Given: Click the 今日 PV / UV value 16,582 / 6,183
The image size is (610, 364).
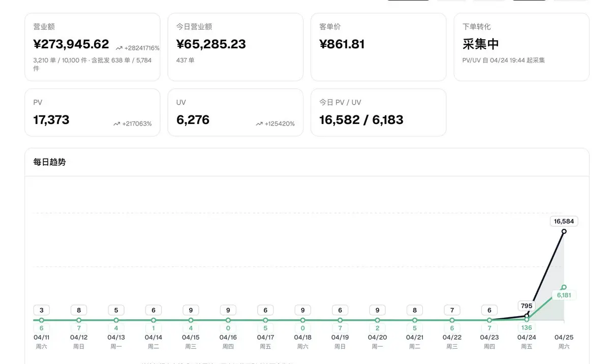Looking at the screenshot, I should click(x=361, y=120).
